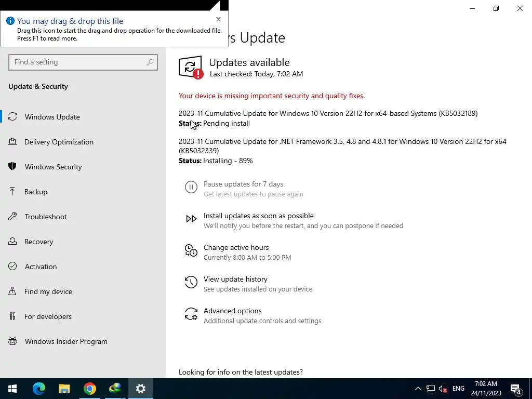Open Google Chrome from taskbar
This screenshot has width=532, height=399.
[x=89, y=389]
